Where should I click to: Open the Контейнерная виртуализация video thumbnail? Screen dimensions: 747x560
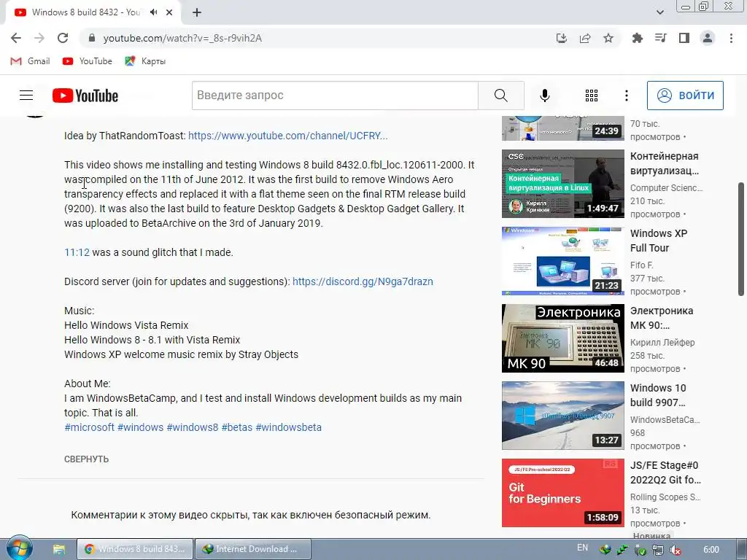tap(562, 184)
